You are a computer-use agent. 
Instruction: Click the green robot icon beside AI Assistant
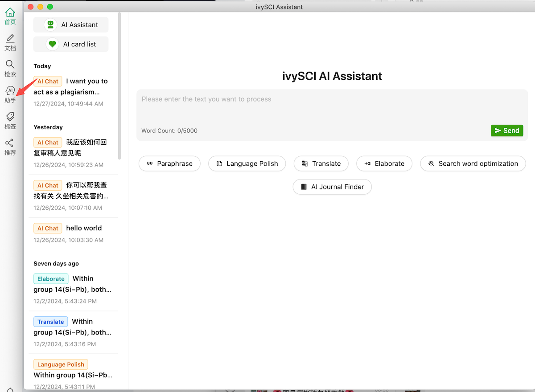(x=50, y=25)
